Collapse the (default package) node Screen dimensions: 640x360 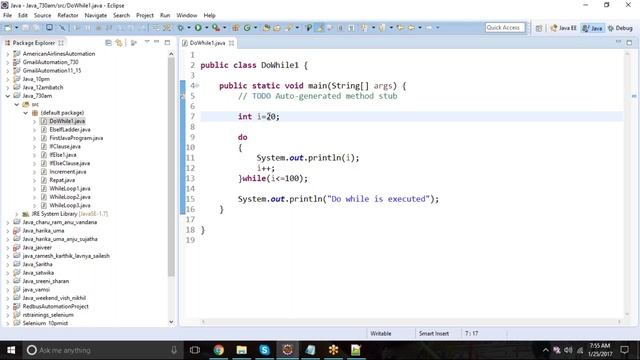click(25, 113)
